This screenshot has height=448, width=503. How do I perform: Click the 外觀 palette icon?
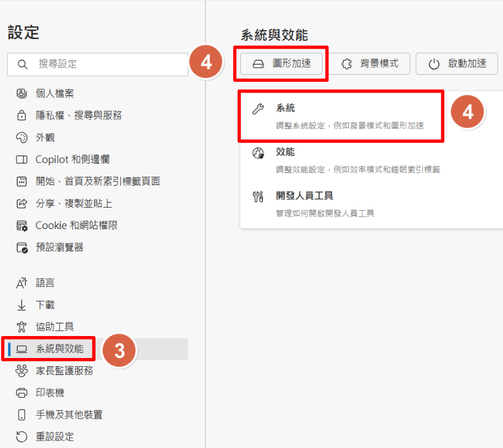click(x=22, y=138)
